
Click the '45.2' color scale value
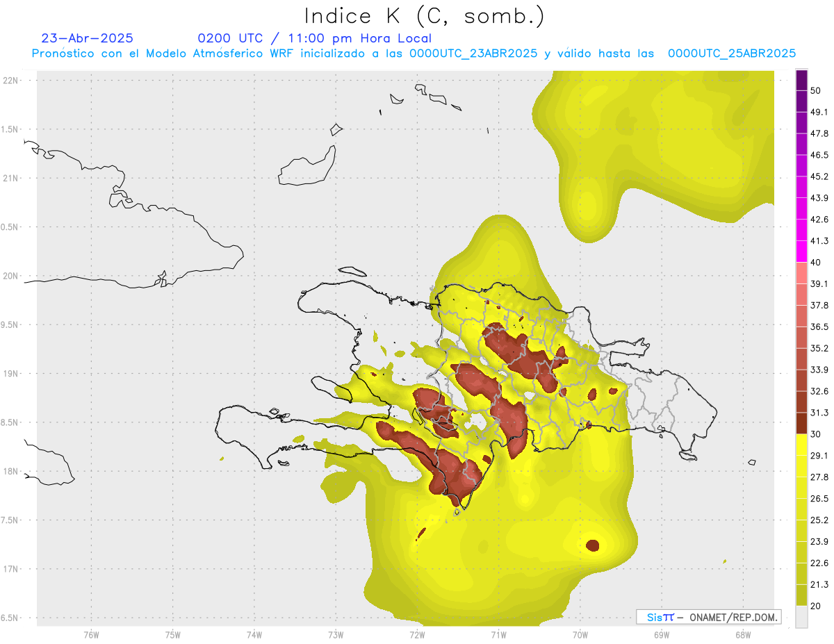[x=819, y=176]
